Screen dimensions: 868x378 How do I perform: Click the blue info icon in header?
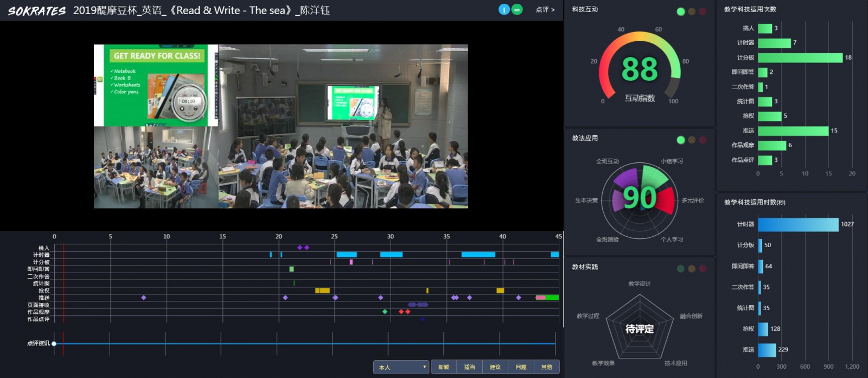click(504, 10)
